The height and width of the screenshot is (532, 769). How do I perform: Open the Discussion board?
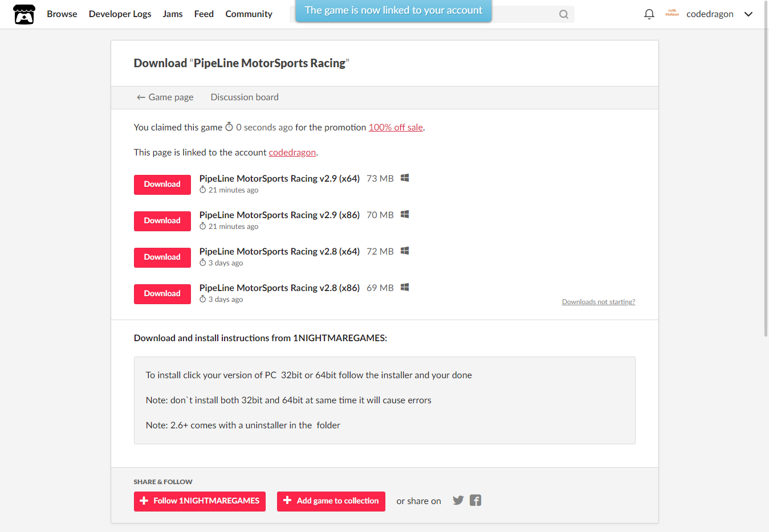pos(245,97)
